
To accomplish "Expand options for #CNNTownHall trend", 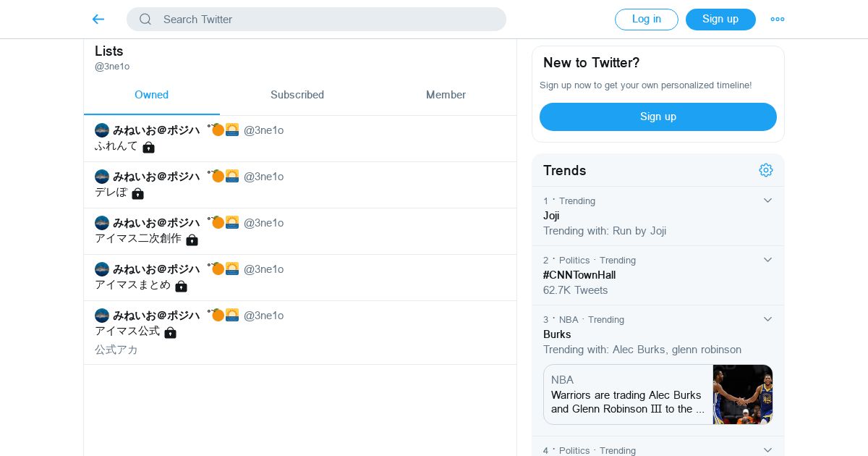I will click(768, 260).
